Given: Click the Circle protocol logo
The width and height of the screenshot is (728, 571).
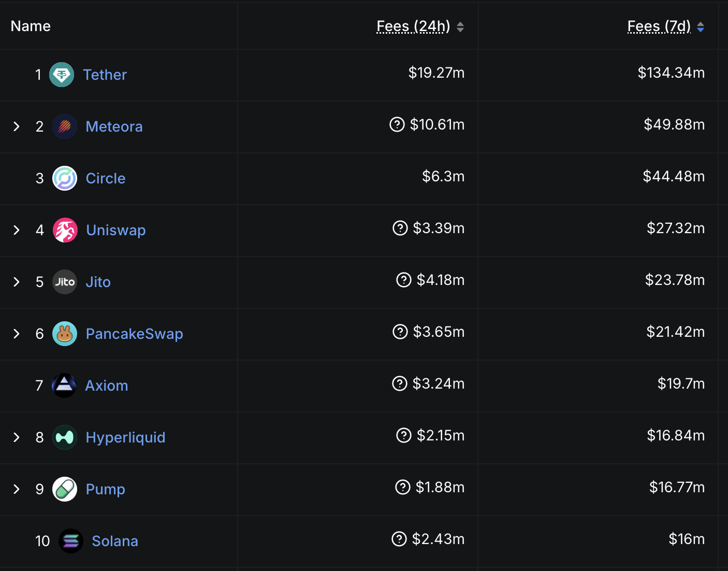Looking at the screenshot, I should 64,178.
